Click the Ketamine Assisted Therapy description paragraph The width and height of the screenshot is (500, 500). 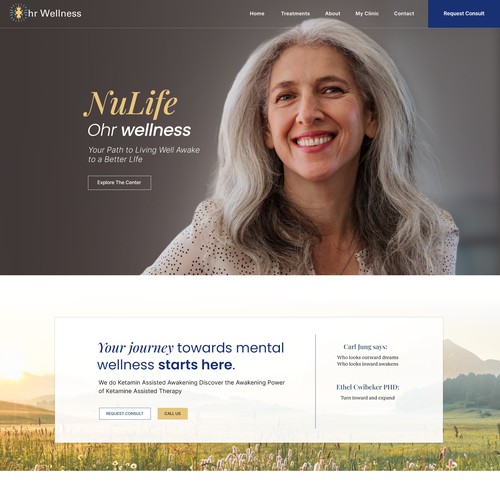[192, 387]
